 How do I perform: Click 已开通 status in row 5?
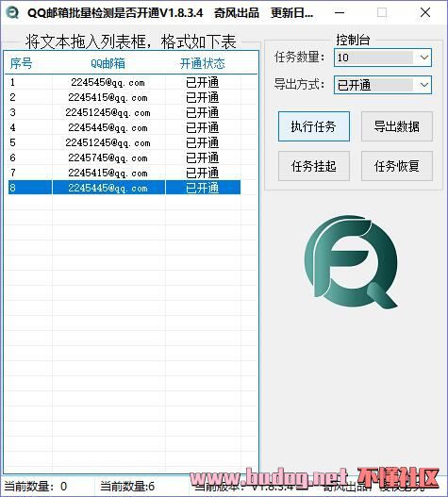pos(202,143)
